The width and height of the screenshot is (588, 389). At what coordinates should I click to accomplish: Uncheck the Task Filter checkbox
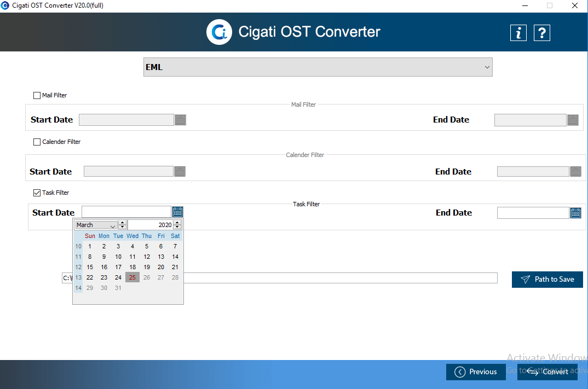[37, 193]
